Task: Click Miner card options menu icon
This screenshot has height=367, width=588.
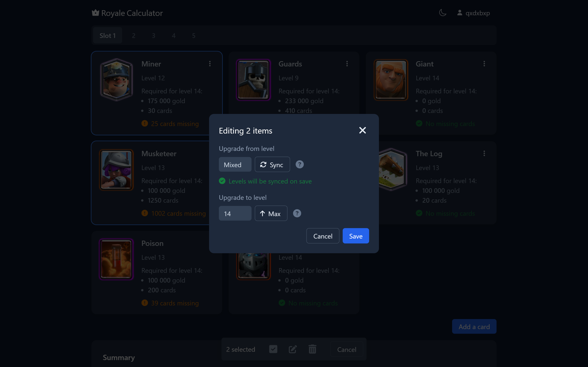Action: [210, 64]
